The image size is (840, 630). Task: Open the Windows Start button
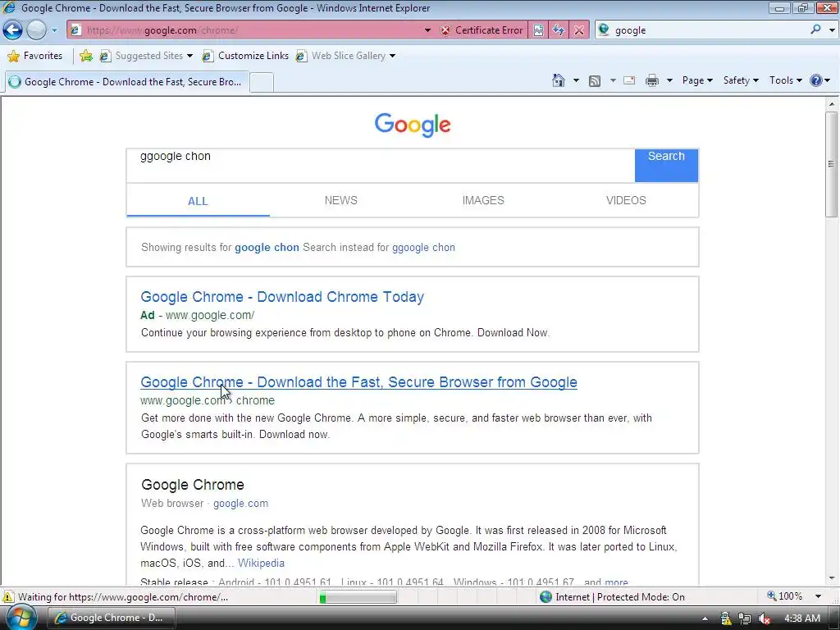[20, 618]
